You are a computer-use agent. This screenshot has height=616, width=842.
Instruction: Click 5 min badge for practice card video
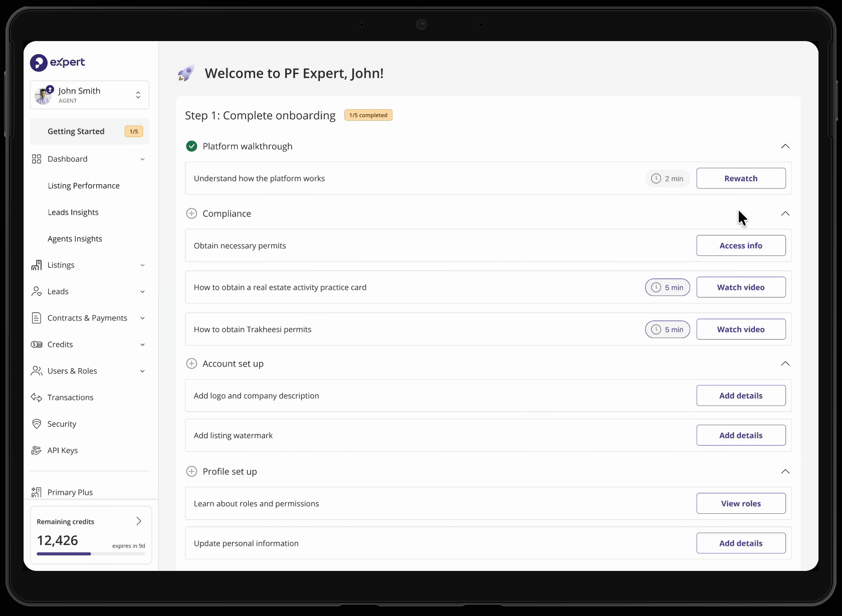pos(668,287)
